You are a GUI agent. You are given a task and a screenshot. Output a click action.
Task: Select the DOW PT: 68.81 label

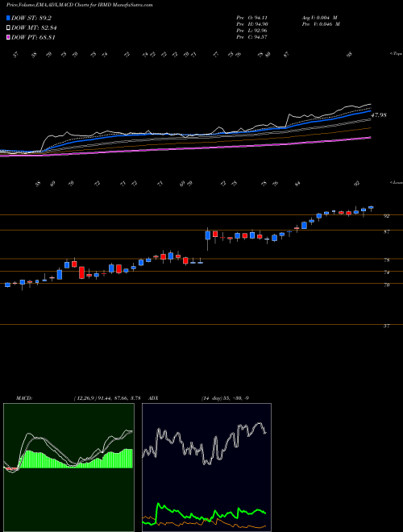point(34,37)
